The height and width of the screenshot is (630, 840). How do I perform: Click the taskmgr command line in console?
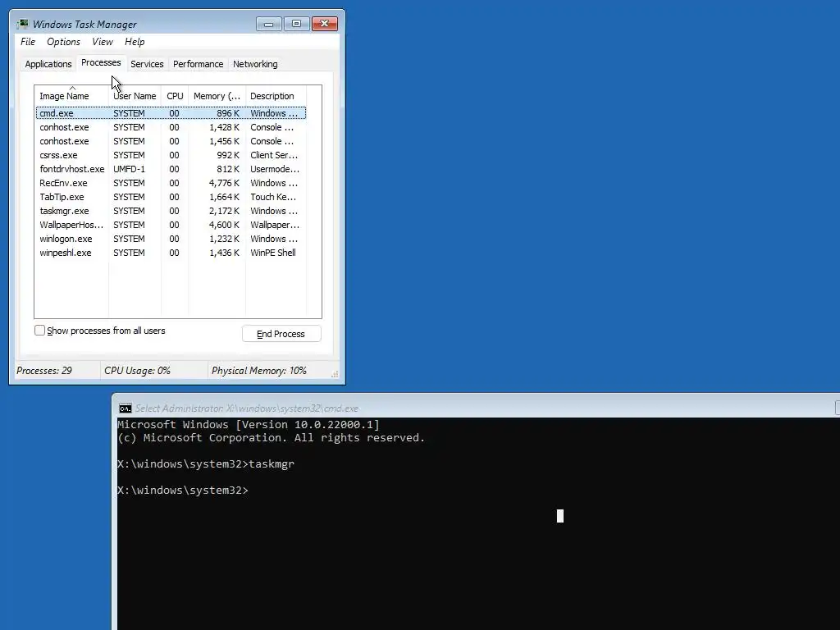[x=206, y=464]
